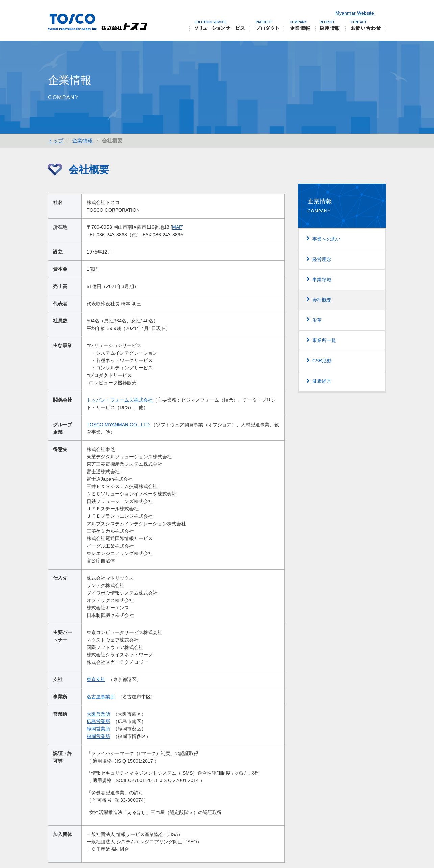Select 健康経営 in the sidebar
Image resolution: width=434 pixels, height=868 pixels.
click(342, 381)
